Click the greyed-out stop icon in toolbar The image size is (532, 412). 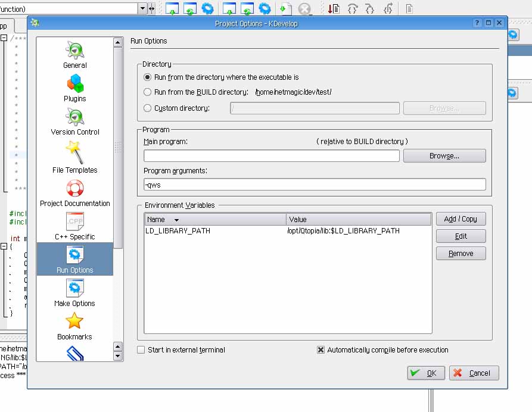coord(304,9)
